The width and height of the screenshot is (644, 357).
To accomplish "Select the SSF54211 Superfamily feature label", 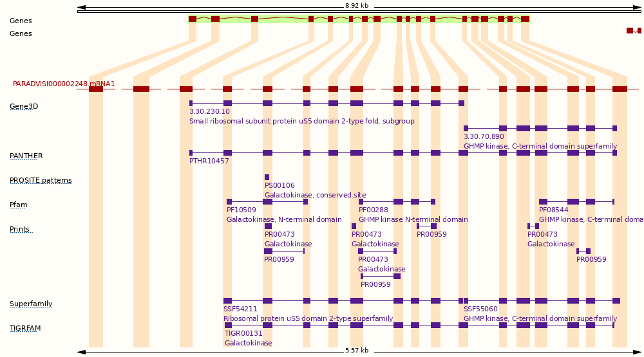I will 240,309.
